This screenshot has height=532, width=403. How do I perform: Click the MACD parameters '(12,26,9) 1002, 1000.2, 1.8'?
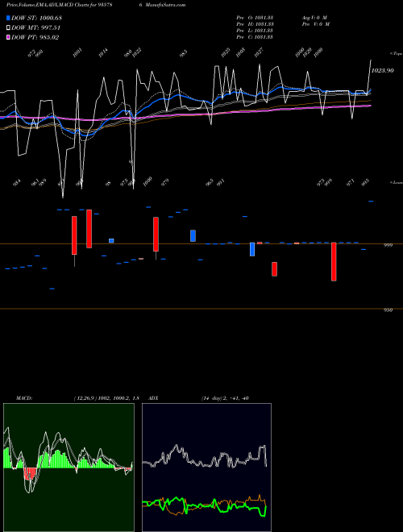tap(106, 398)
